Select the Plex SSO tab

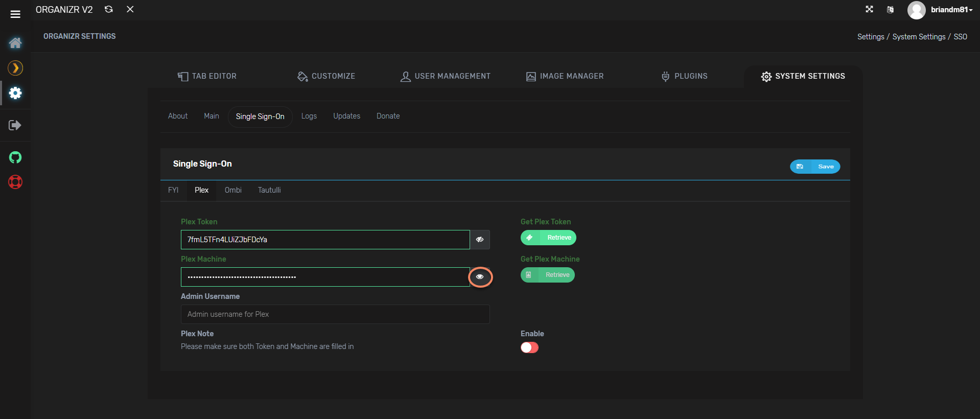point(201,190)
